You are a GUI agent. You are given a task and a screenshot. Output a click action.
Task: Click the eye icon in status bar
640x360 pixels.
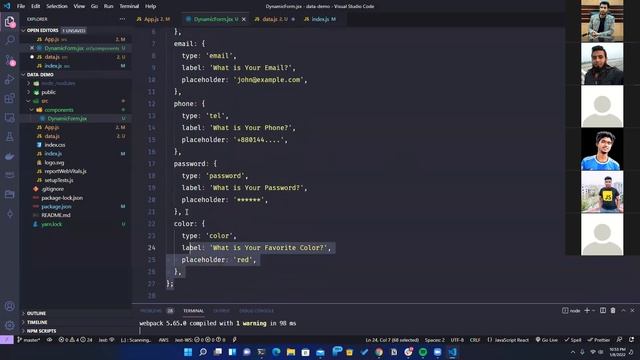point(49,340)
